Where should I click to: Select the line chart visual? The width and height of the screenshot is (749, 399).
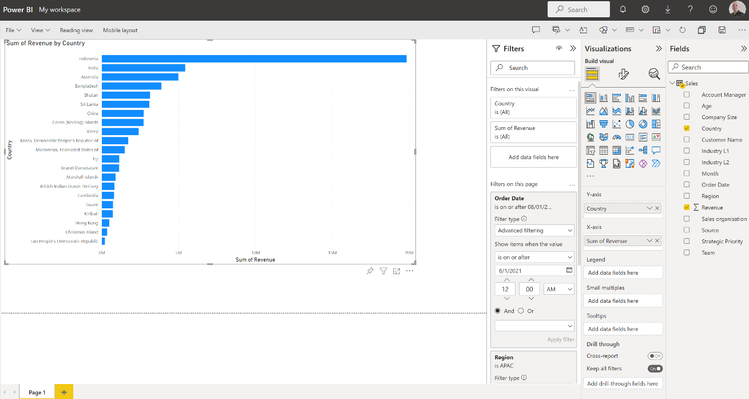590,111
